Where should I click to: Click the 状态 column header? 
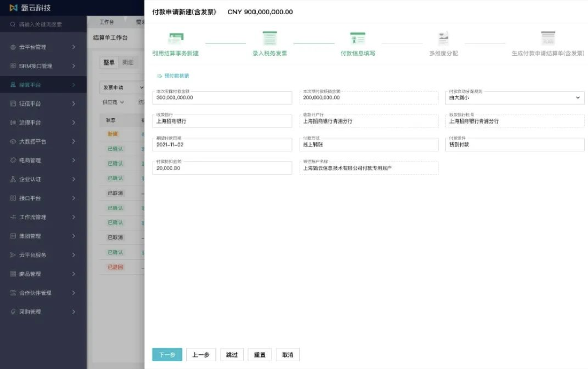(x=111, y=120)
